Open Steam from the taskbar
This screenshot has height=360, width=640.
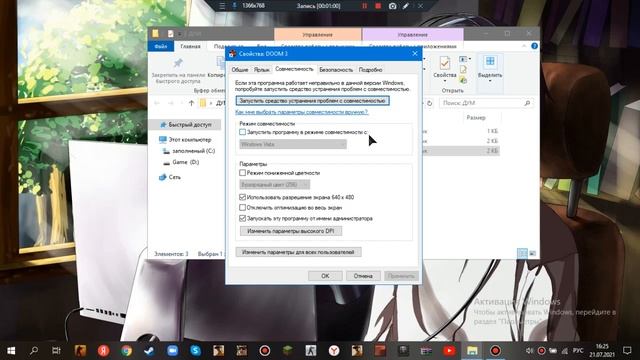[149, 351]
